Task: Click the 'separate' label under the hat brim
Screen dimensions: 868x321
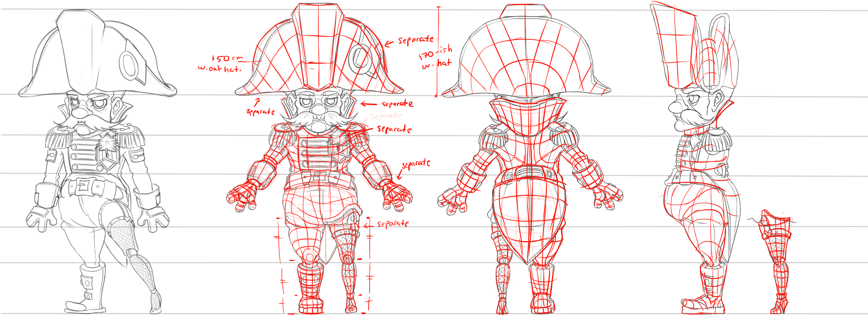Action: [x=260, y=111]
